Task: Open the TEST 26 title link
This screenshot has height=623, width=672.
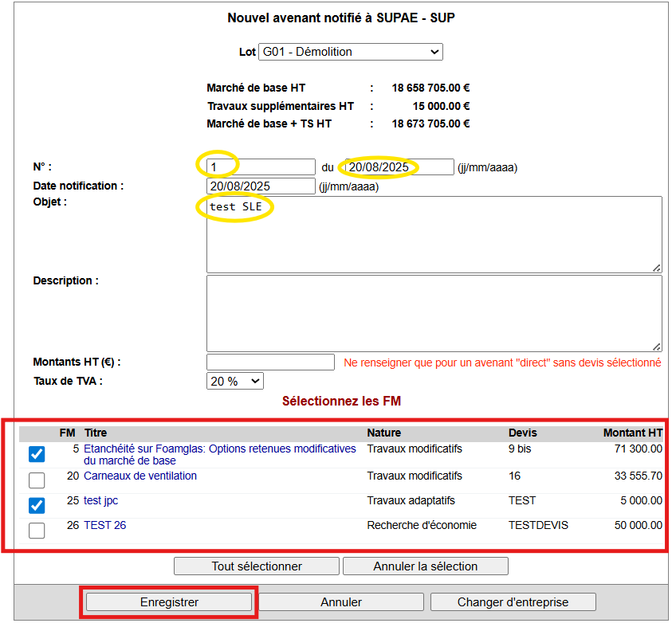Action: [104, 525]
